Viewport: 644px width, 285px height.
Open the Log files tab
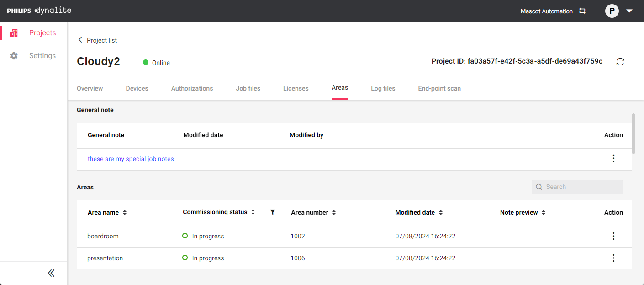(x=383, y=88)
